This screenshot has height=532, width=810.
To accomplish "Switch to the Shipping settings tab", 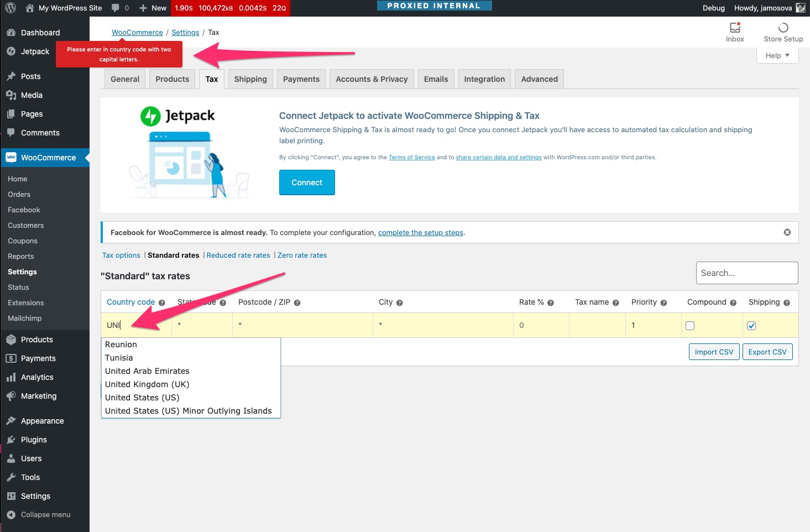I will [250, 79].
